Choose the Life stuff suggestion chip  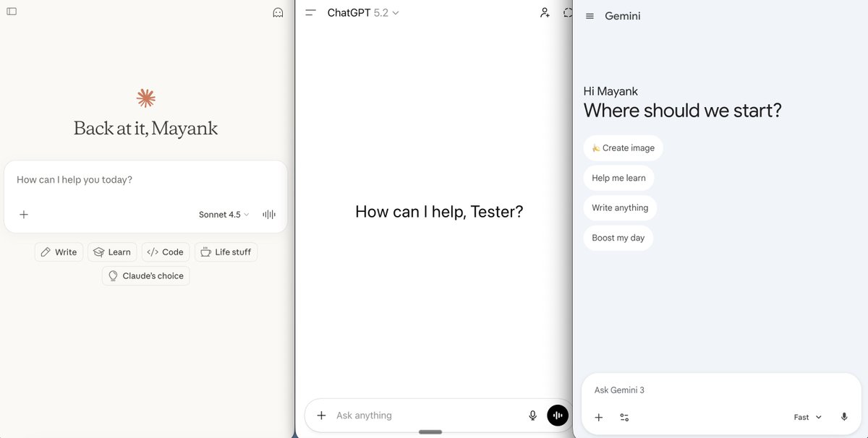click(226, 252)
